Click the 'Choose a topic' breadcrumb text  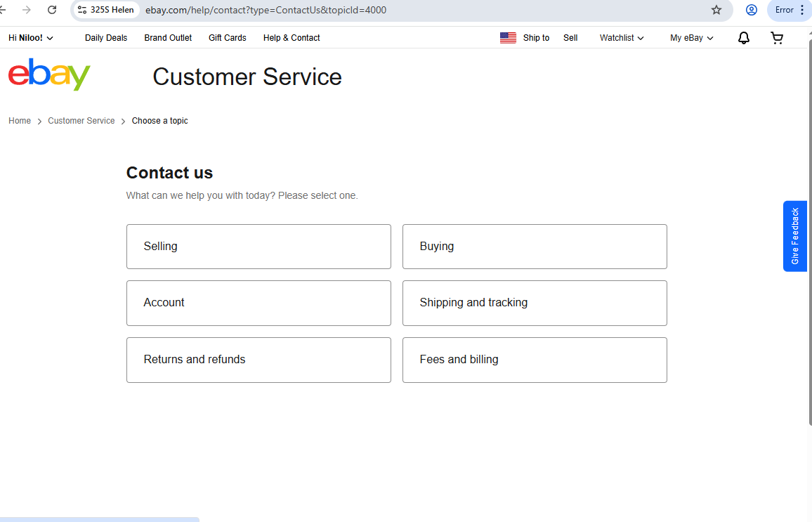pos(159,121)
